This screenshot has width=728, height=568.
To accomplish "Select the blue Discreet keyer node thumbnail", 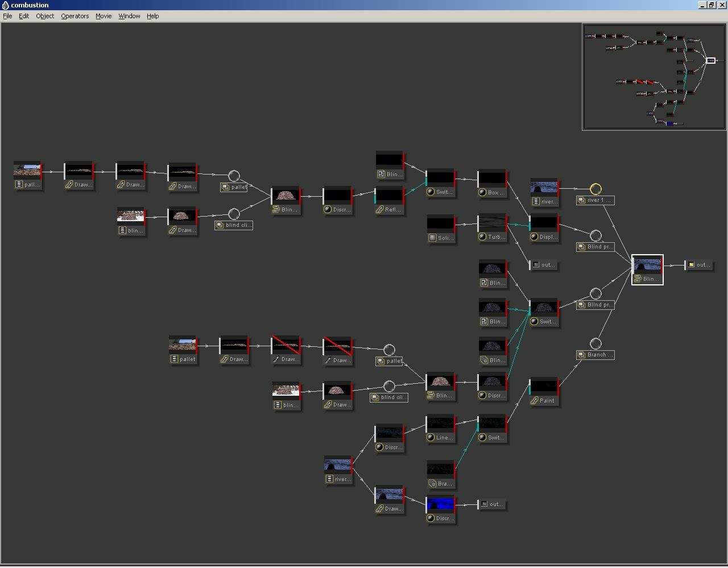I will [441, 504].
